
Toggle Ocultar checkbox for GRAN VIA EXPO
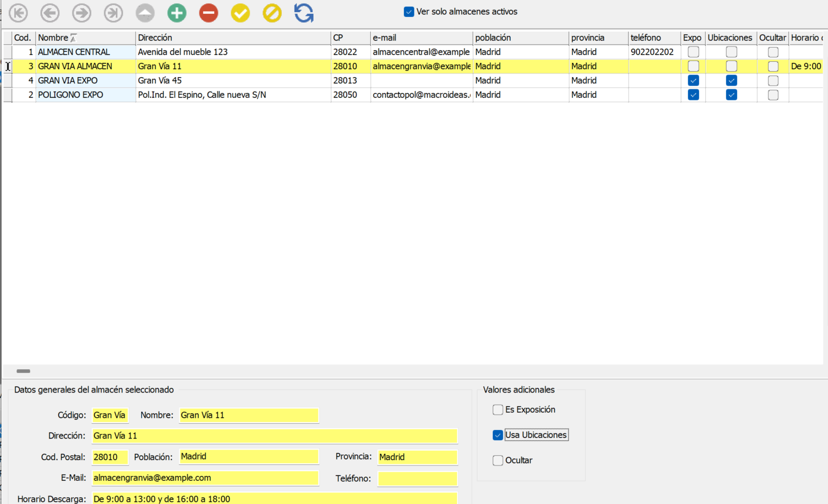(773, 80)
